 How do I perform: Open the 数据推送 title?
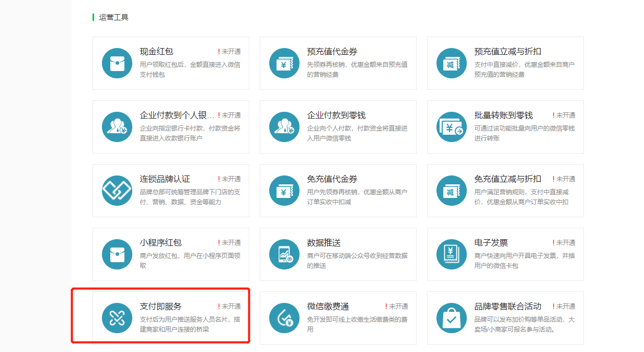324,243
